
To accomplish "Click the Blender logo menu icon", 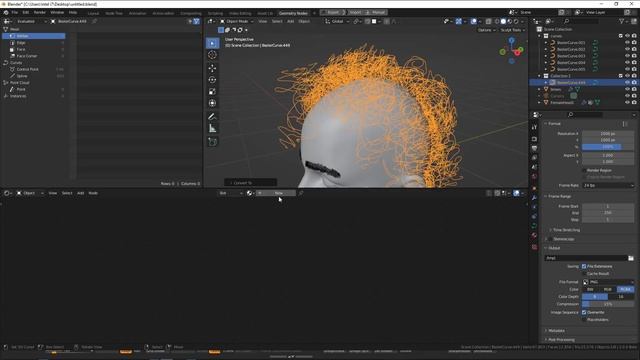I will click(6, 12).
